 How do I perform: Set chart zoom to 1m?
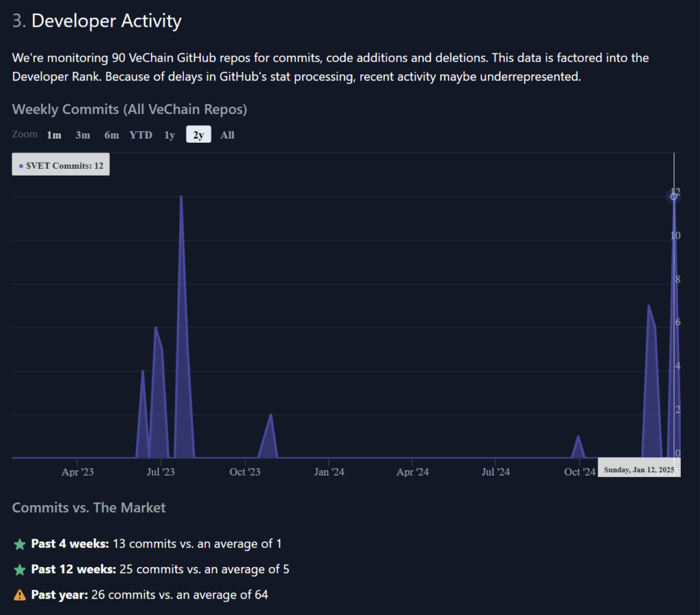tap(54, 135)
